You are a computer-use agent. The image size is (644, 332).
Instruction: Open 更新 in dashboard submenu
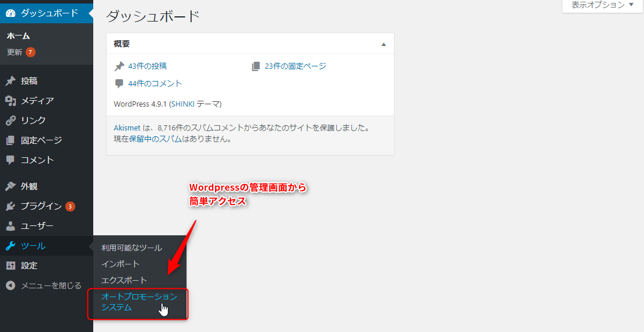coord(15,52)
